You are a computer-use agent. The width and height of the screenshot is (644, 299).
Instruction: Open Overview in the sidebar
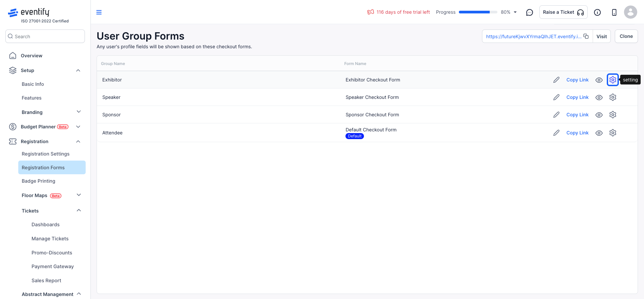[32, 56]
